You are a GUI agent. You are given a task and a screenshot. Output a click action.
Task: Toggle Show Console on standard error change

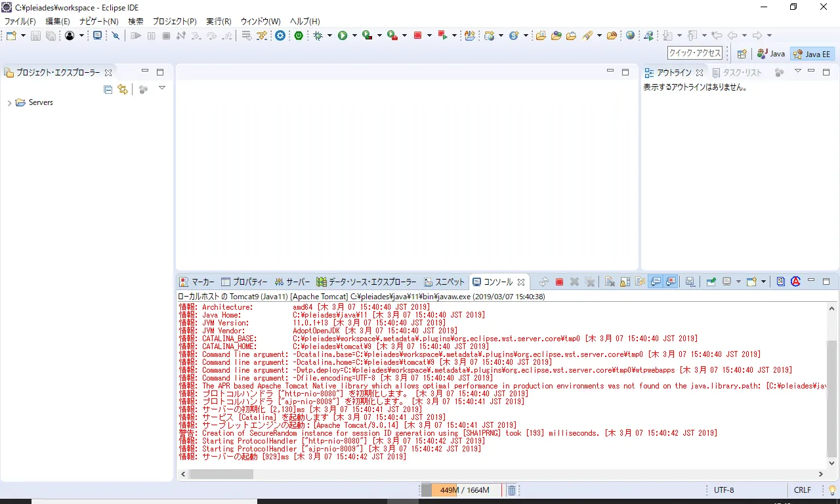671,282
